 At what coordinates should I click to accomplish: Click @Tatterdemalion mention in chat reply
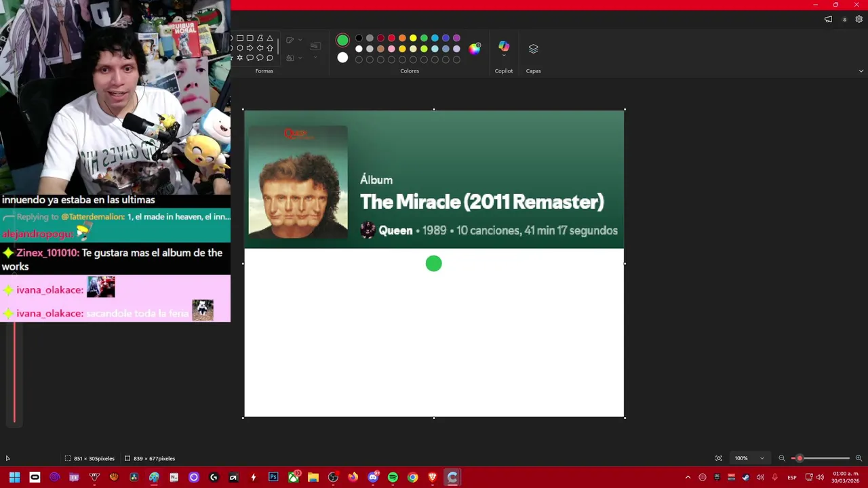coord(93,217)
